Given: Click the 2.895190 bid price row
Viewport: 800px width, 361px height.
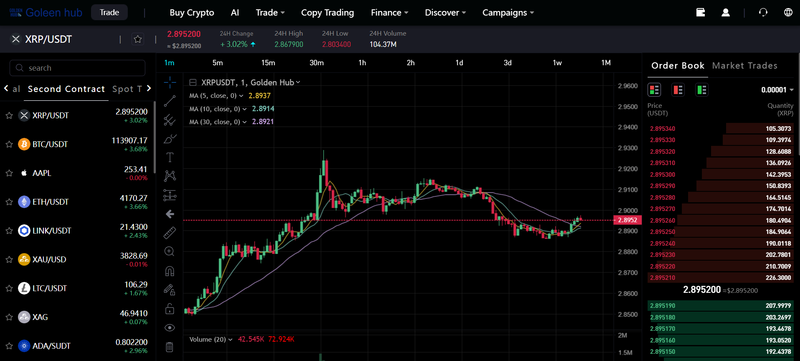Looking at the screenshot, I should tap(721, 306).
